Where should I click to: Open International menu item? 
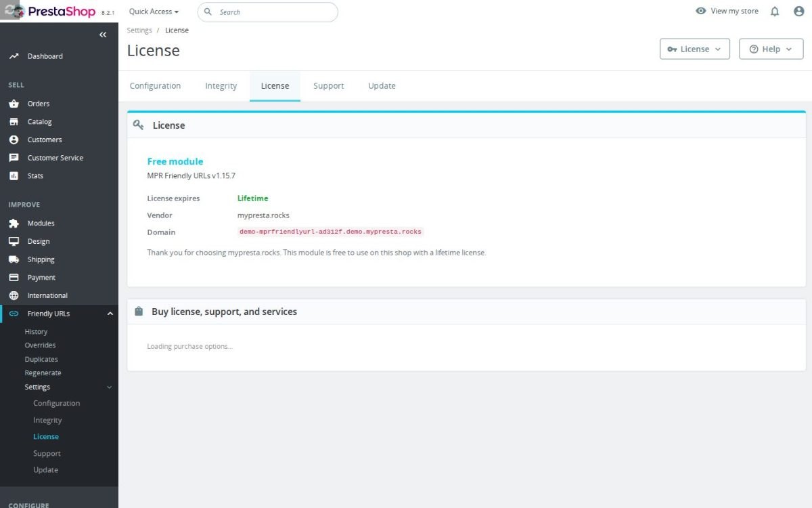point(47,295)
